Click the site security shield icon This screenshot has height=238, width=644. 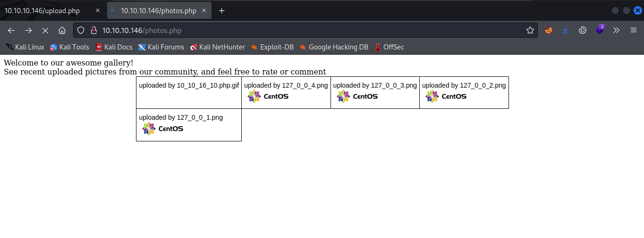click(x=81, y=30)
